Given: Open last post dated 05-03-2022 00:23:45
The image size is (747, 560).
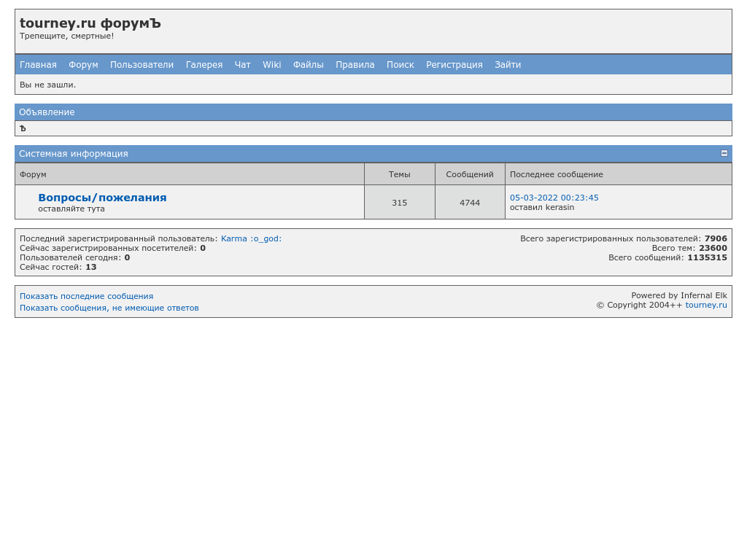Looking at the screenshot, I should (x=554, y=198).
